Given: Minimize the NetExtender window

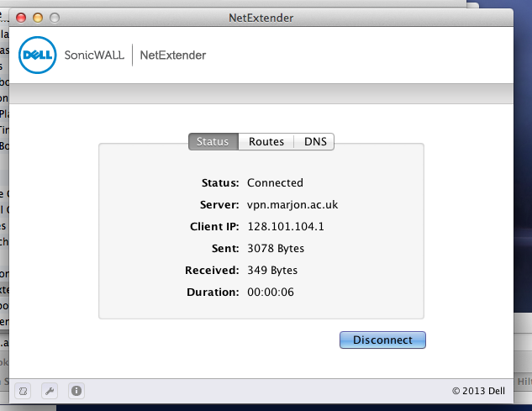Looking at the screenshot, I should (x=38, y=18).
